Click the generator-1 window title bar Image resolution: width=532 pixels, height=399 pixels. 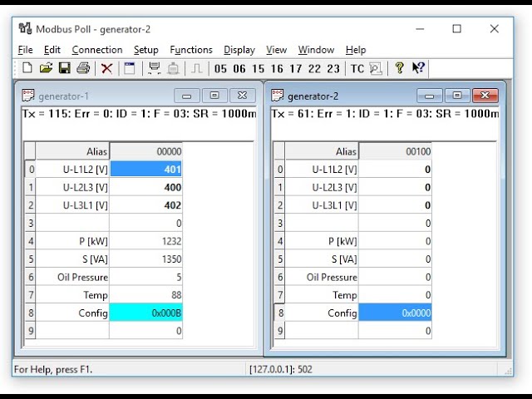[x=100, y=96]
